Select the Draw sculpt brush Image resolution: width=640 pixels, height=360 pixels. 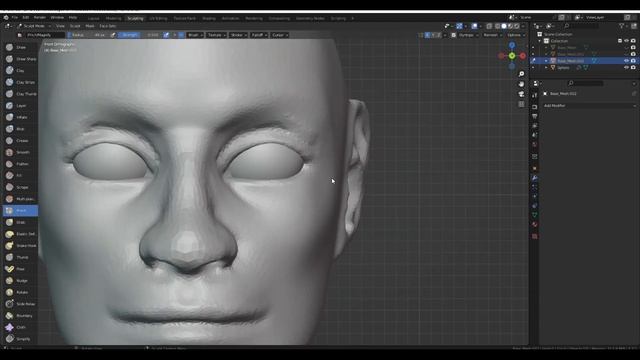tap(20, 47)
